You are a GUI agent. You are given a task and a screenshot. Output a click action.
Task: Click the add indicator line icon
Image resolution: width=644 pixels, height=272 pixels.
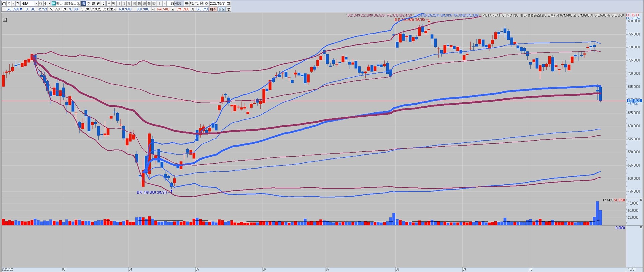197,3
